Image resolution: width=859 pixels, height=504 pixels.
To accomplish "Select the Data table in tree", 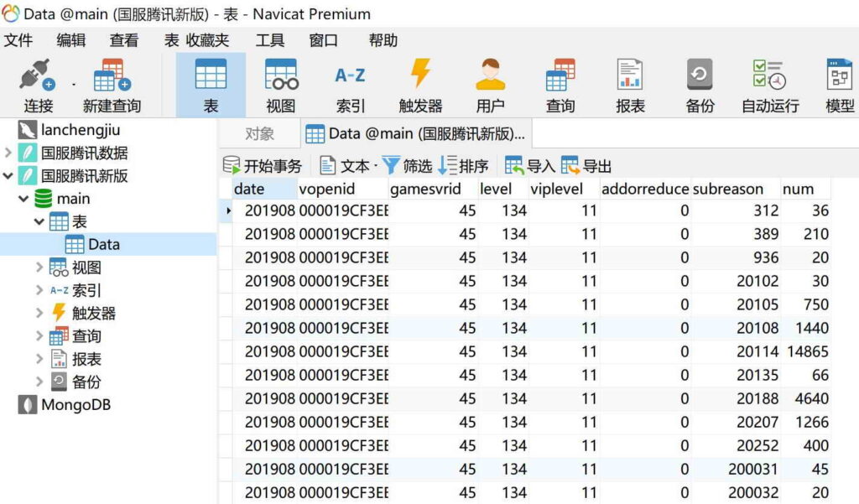I will pyautogui.click(x=103, y=245).
